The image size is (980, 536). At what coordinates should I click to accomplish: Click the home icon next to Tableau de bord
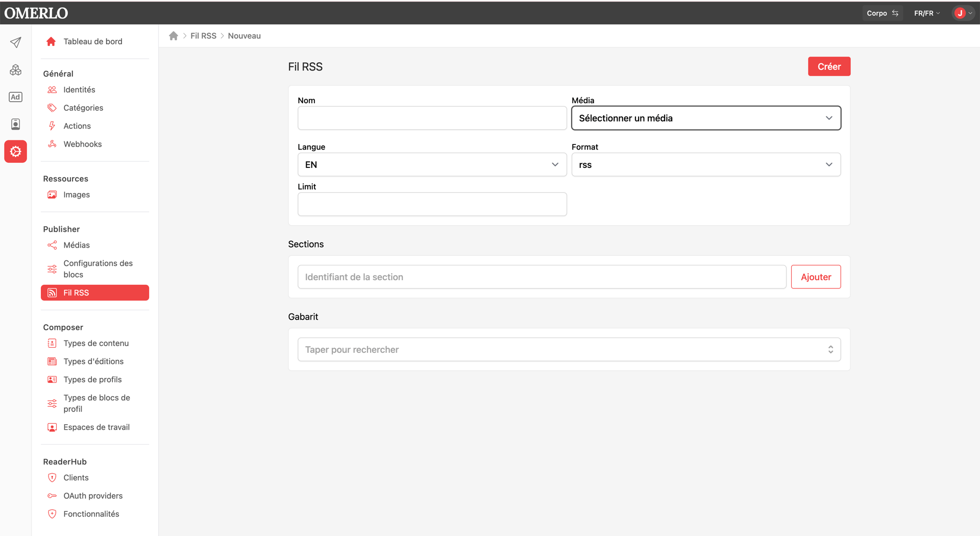(51, 41)
